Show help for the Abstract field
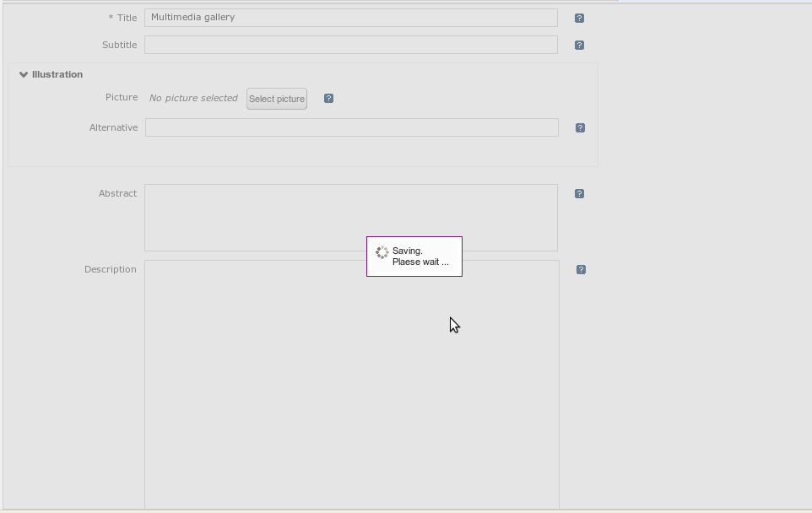This screenshot has height=513, width=812. point(579,193)
